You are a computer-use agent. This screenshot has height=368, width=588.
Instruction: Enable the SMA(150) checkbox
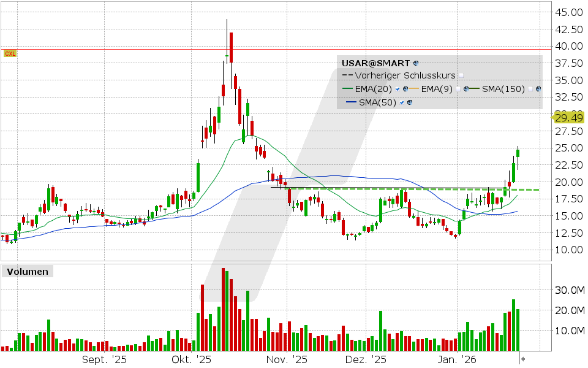click(x=529, y=89)
